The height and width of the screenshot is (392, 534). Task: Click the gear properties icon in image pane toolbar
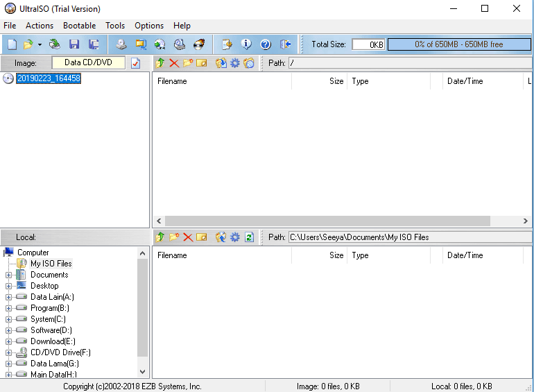point(235,63)
